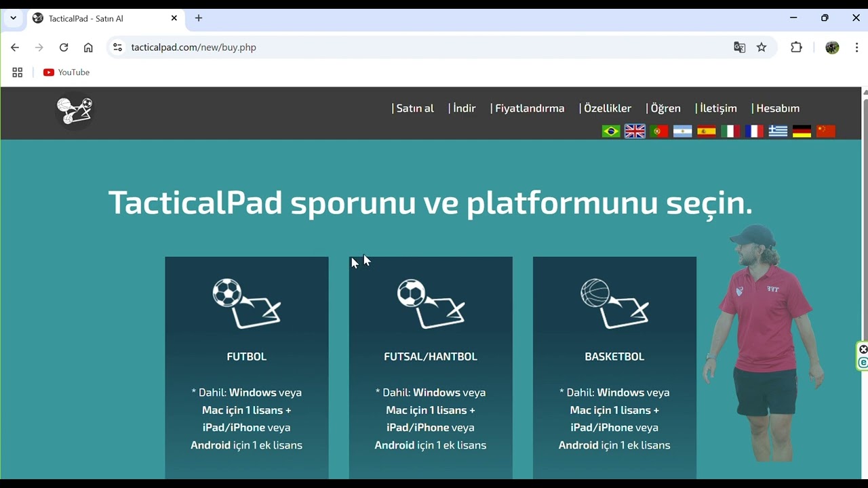This screenshot has width=868, height=488.
Task: Close the floating side widget with X
Action: [863, 350]
